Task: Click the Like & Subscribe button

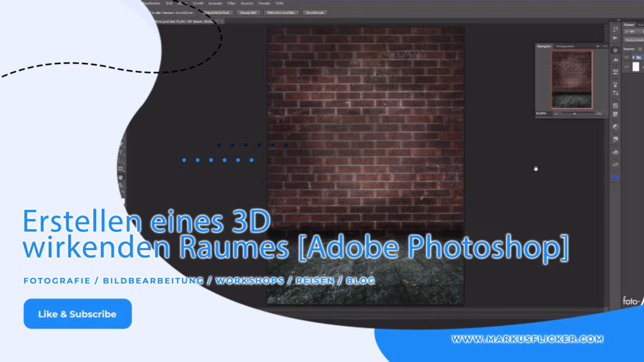Action: click(x=77, y=314)
